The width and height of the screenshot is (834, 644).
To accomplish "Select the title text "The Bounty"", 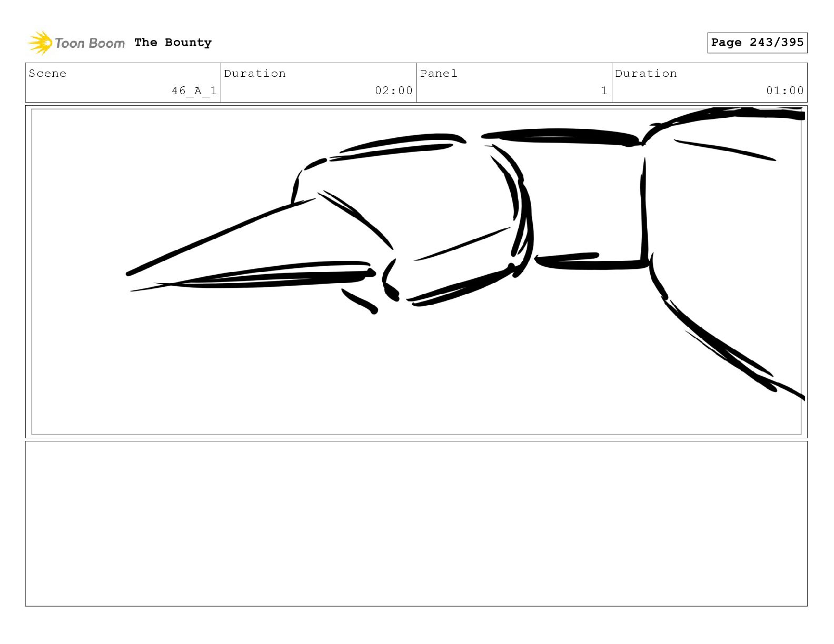I will pos(173,43).
